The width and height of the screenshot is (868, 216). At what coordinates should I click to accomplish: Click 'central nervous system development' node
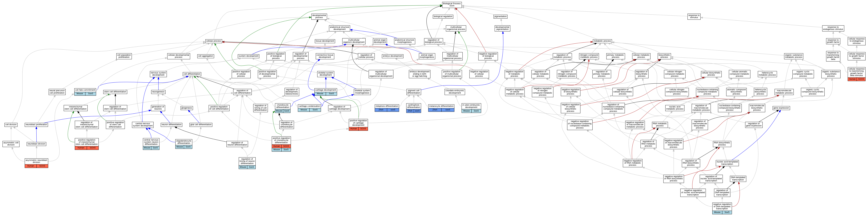click(143, 125)
